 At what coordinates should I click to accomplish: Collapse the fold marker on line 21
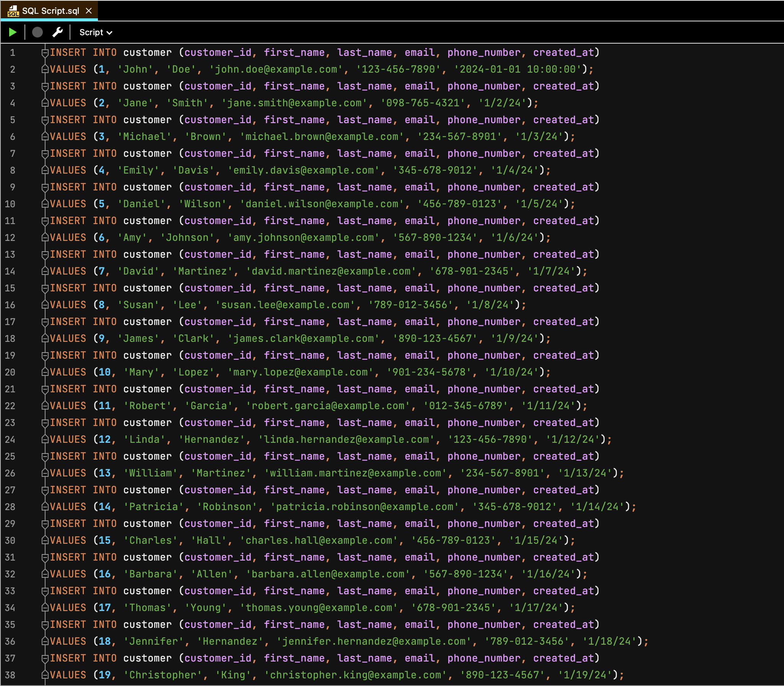click(45, 389)
